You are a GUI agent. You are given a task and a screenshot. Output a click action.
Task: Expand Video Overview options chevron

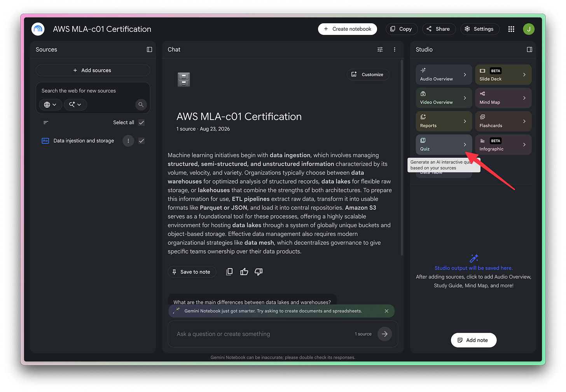click(465, 98)
